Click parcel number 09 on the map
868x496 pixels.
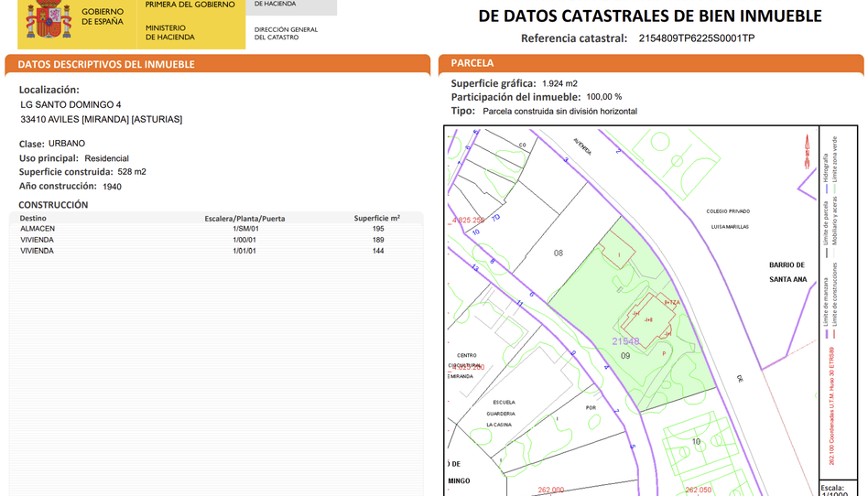pos(626,355)
